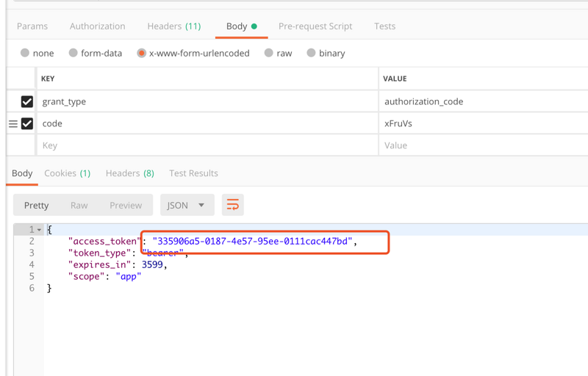
Task: Open the Test Results tab
Action: (193, 173)
